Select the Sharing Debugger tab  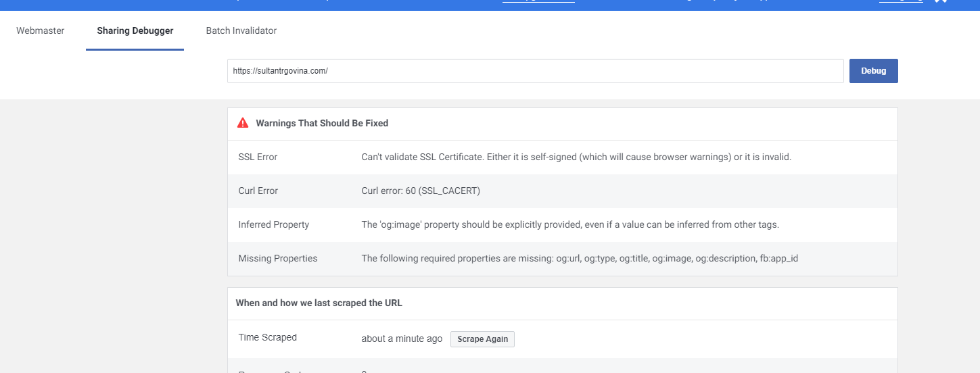click(x=135, y=30)
